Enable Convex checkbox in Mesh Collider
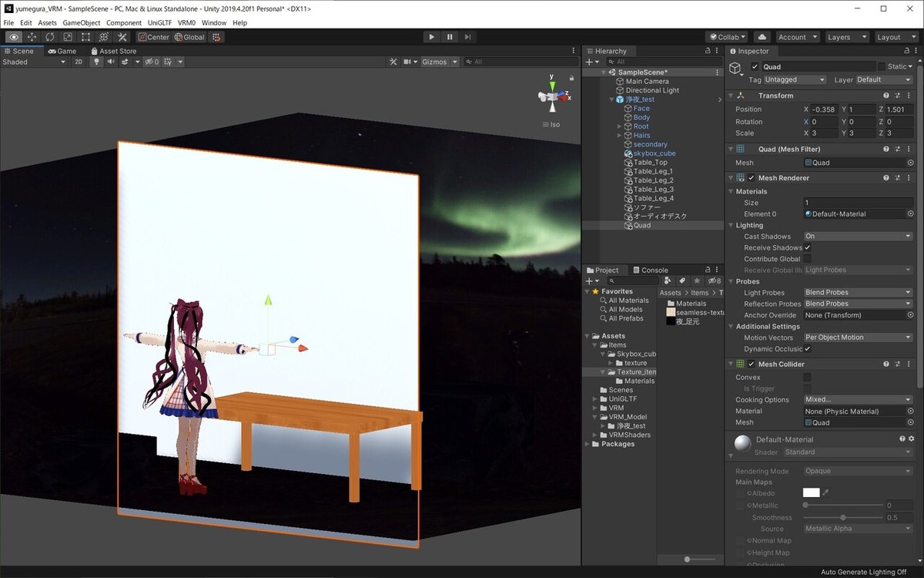 (808, 378)
